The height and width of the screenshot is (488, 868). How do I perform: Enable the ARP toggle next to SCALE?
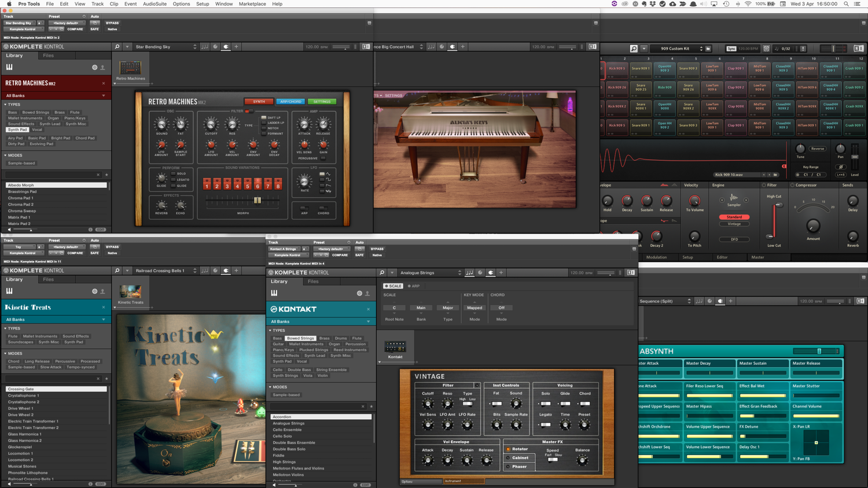click(413, 286)
